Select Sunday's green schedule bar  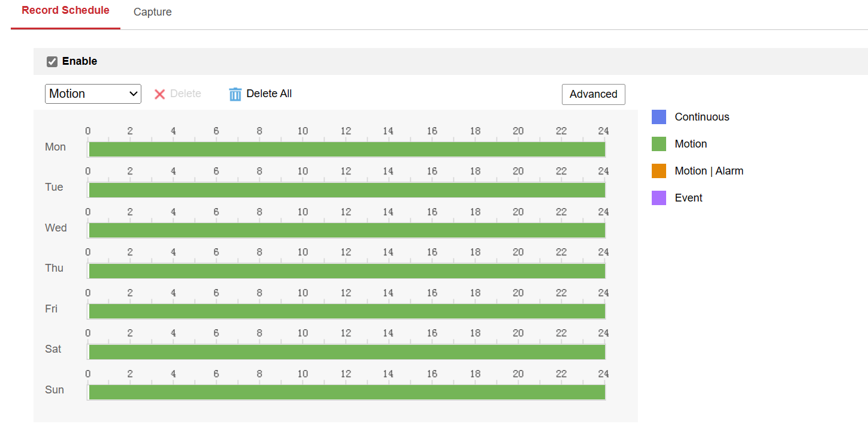coord(346,392)
